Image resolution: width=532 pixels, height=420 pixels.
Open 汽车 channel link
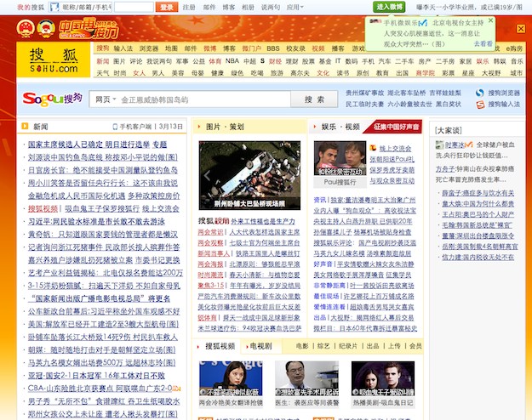coord(385,61)
